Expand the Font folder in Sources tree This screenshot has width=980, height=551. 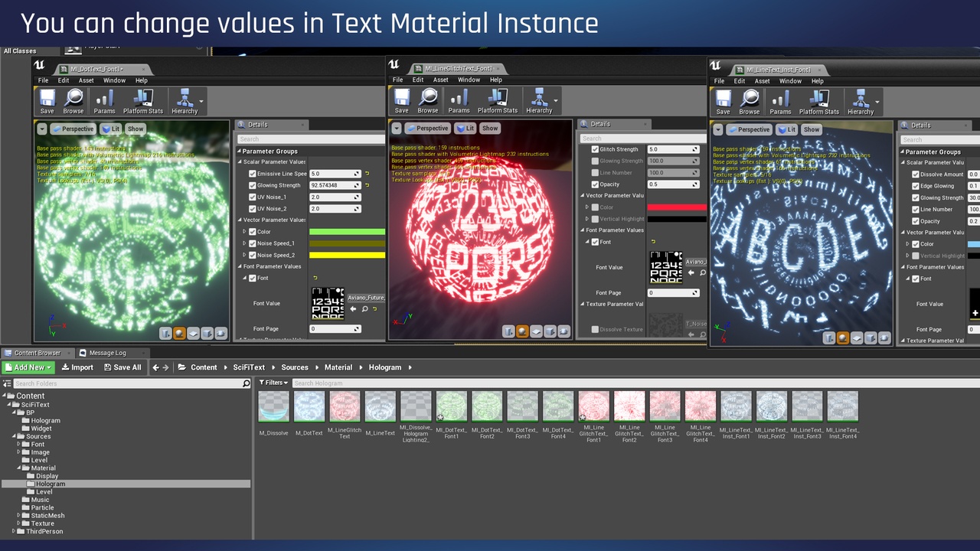click(x=19, y=444)
